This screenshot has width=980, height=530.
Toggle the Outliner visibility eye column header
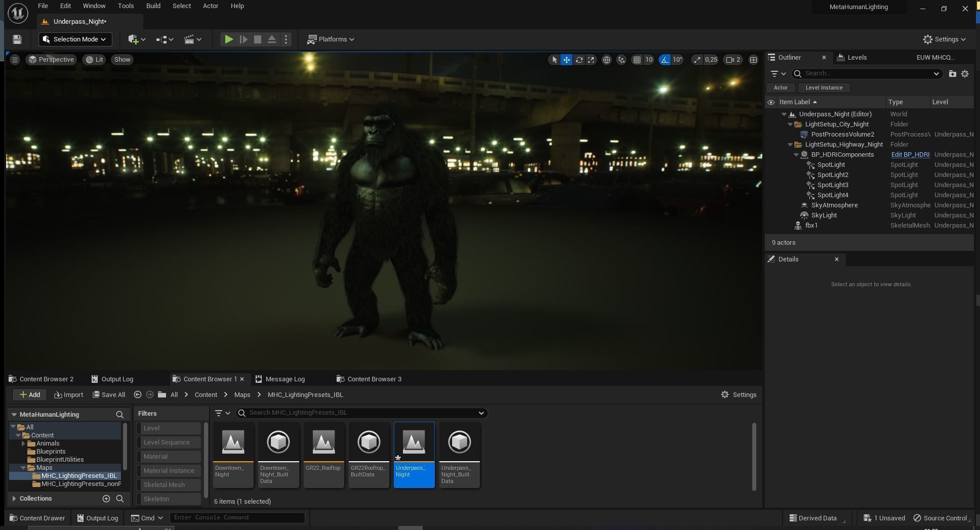pos(771,102)
